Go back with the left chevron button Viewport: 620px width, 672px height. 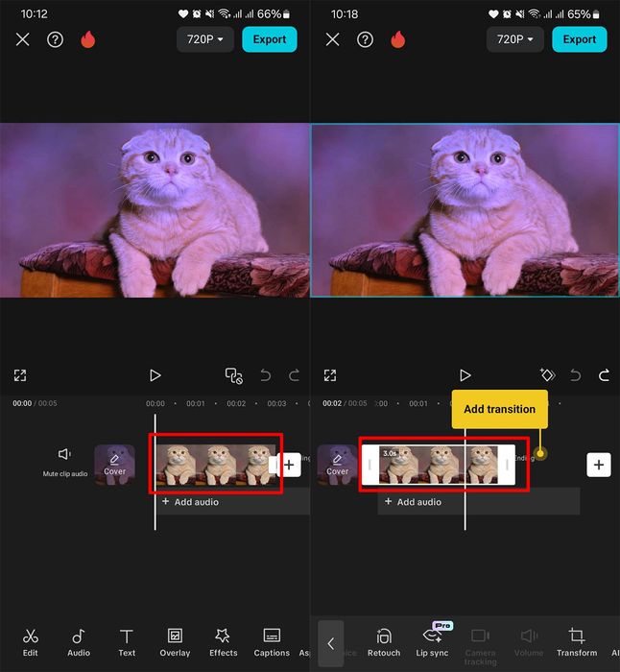tap(331, 643)
